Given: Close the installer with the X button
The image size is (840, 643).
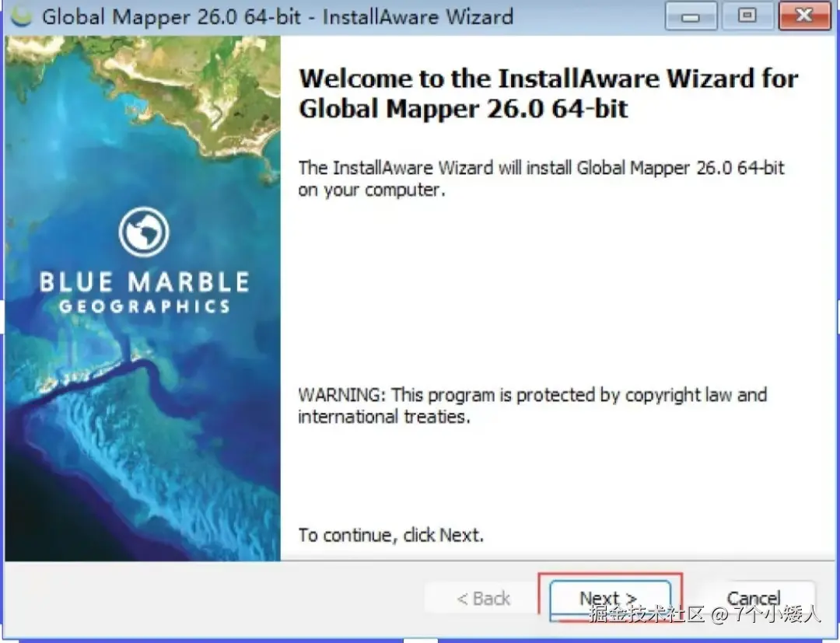Looking at the screenshot, I should point(805,16).
